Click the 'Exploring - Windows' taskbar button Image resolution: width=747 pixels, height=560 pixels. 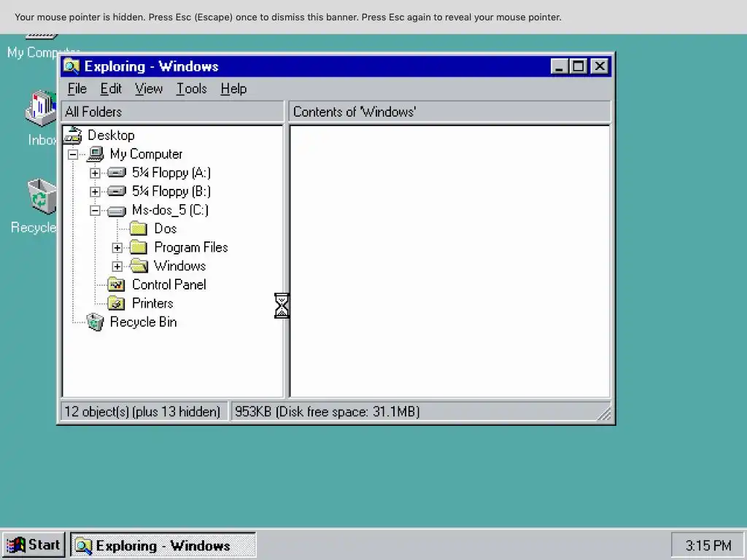(x=163, y=545)
